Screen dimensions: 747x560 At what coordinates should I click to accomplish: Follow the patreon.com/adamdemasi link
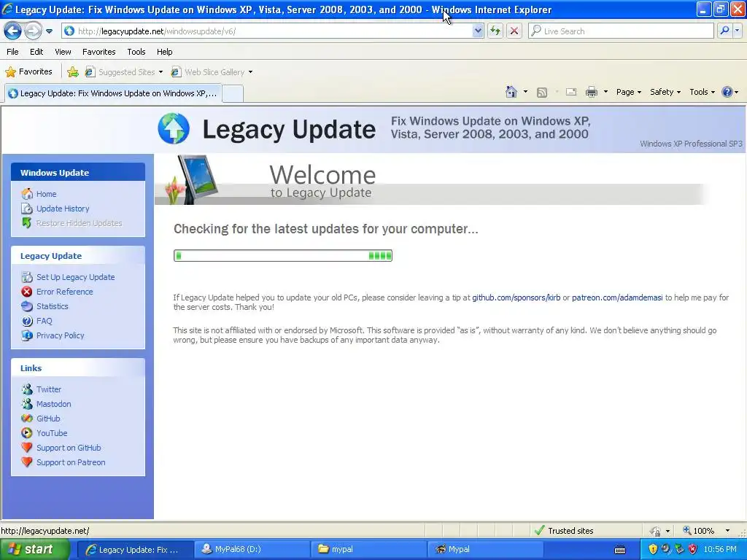click(x=617, y=297)
